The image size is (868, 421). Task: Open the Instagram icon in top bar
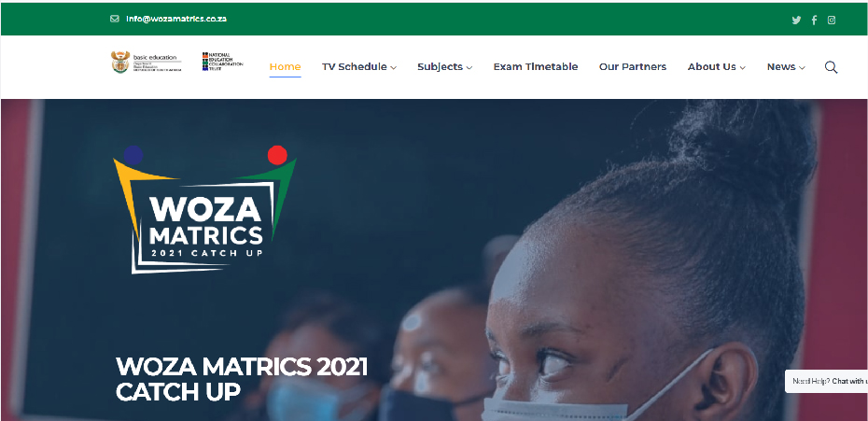pos(832,20)
